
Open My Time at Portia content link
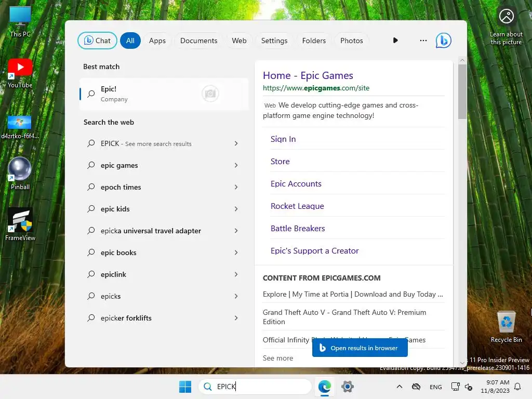[353, 294]
